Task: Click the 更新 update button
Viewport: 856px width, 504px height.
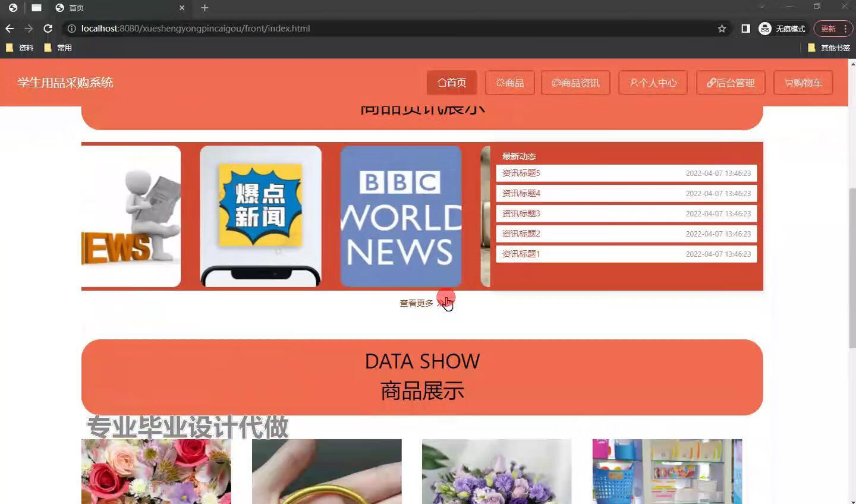Action: coord(833,29)
